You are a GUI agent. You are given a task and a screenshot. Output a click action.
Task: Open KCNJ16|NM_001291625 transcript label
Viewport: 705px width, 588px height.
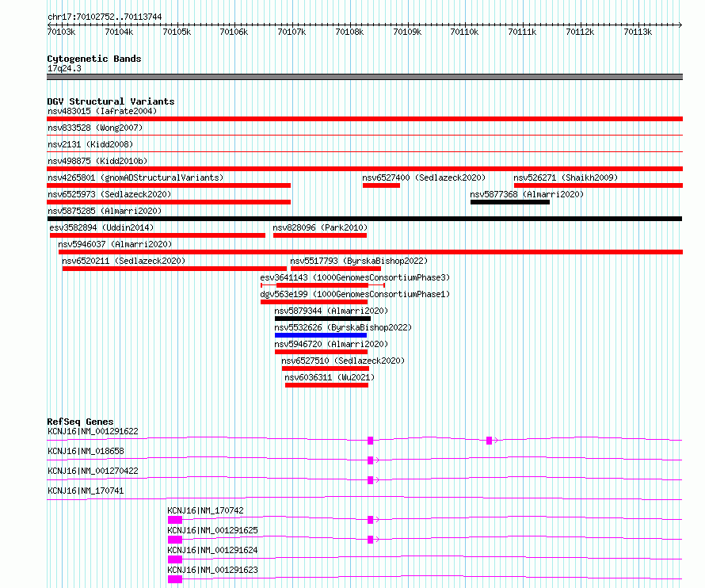coord(212,530)
